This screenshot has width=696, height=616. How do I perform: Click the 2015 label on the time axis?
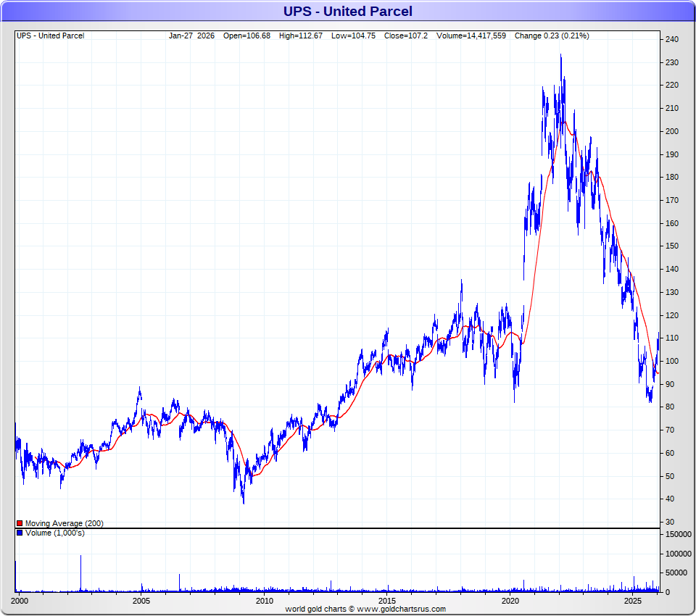(x=387, y=601)
